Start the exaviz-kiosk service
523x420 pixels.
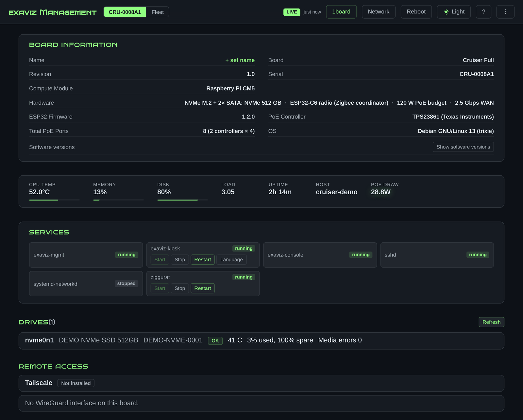click(x=160, y=260)
